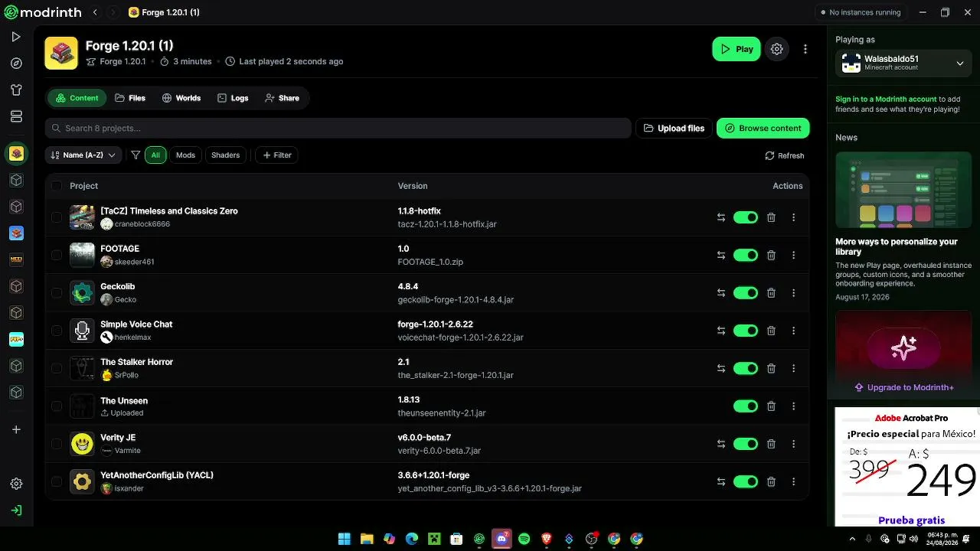Viewport: 980px width, 551px height.
Task: Open the Discover compass icon in sidebar
Action: (16, 64)
